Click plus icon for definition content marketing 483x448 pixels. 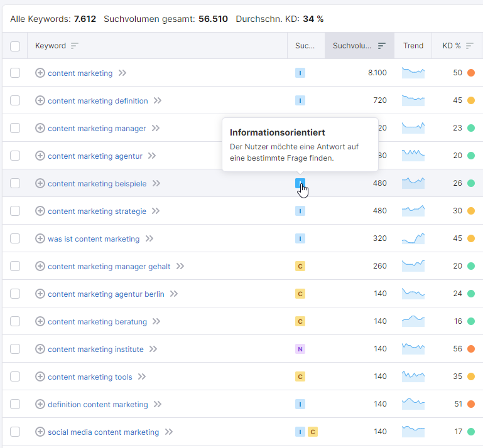pos(40,404)
